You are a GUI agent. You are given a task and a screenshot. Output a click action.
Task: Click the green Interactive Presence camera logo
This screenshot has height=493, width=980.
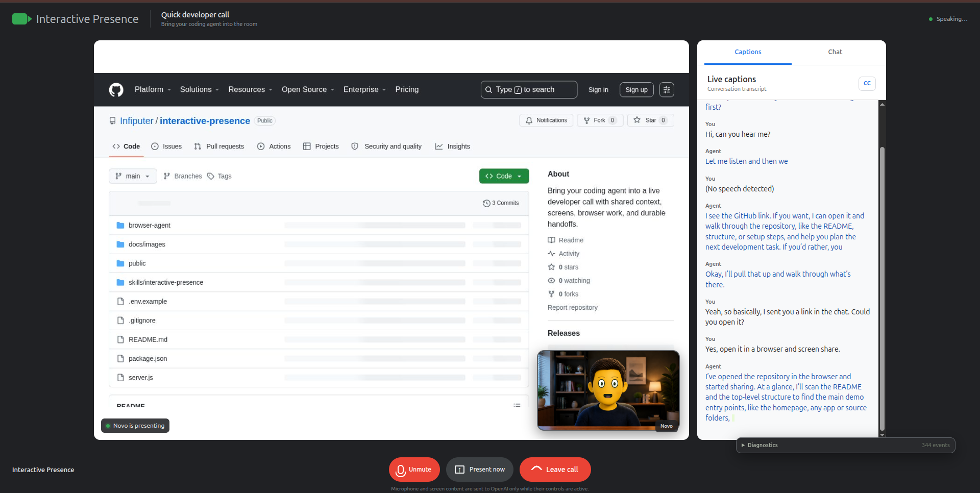22,19
